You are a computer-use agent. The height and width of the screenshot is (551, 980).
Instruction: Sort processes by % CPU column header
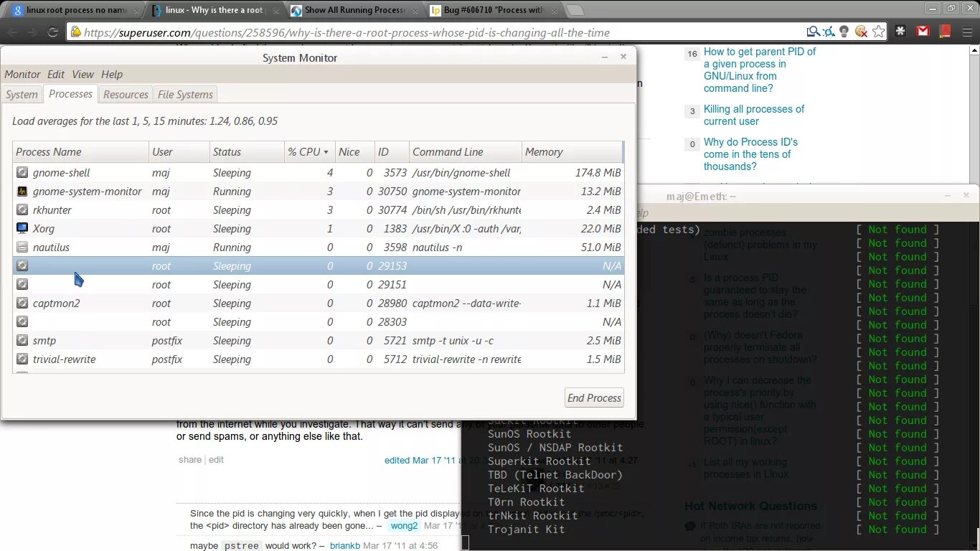(309, 151)
